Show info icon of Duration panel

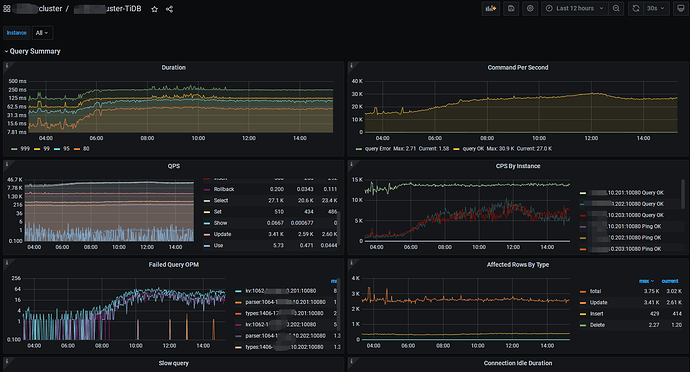(x=7, y=65)
